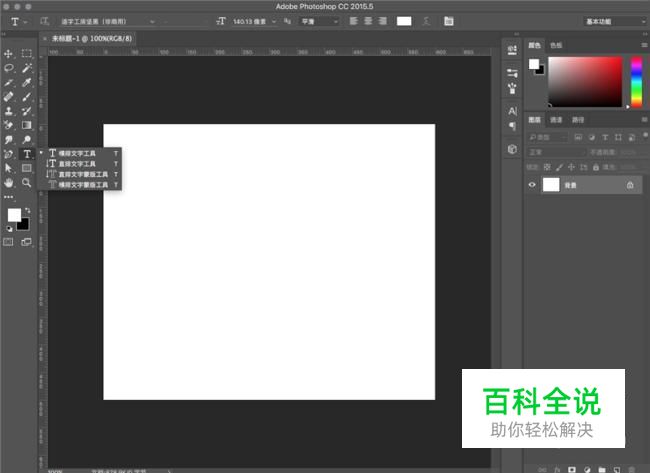Select the Move tool in the toolbar
The image size is (650, 473).
click(x=9, y=53)
